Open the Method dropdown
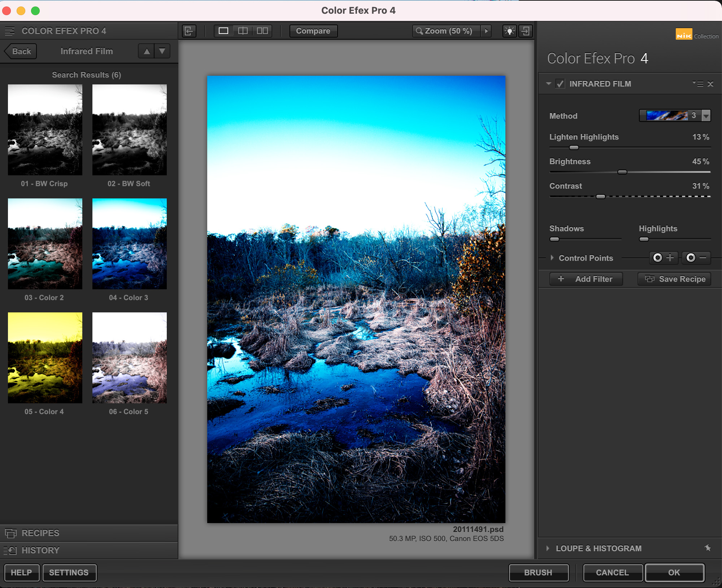 point(706,116)
